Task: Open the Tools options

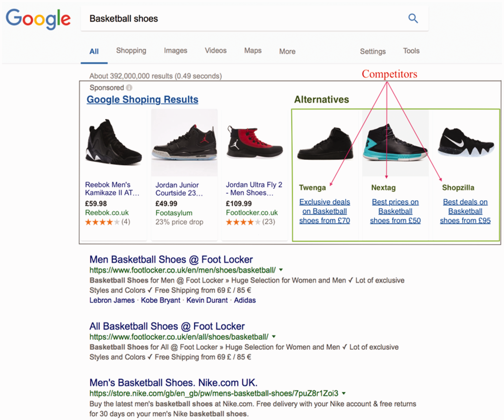Action: click(x=411, y=51)
